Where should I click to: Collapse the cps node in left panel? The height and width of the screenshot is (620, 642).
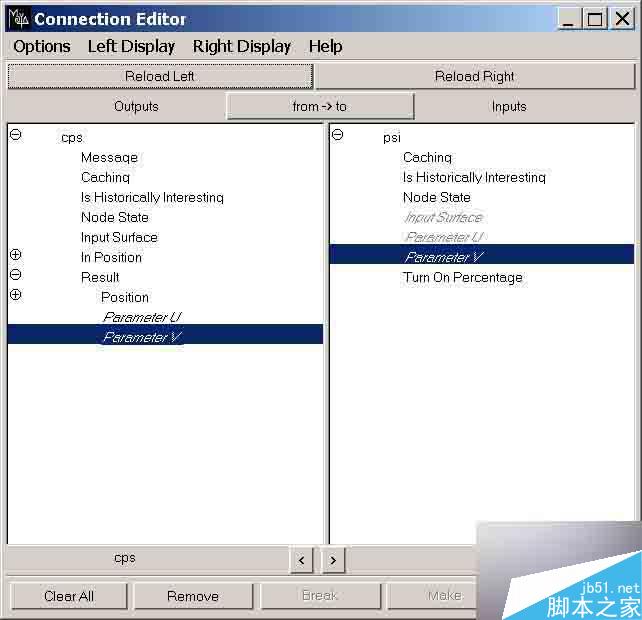[x=16, y=134]
